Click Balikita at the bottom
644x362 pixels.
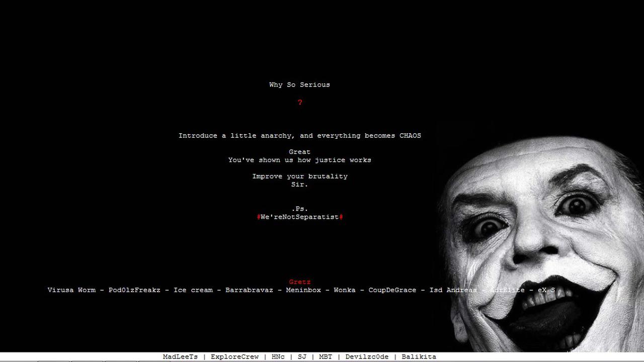coord(419,356)
